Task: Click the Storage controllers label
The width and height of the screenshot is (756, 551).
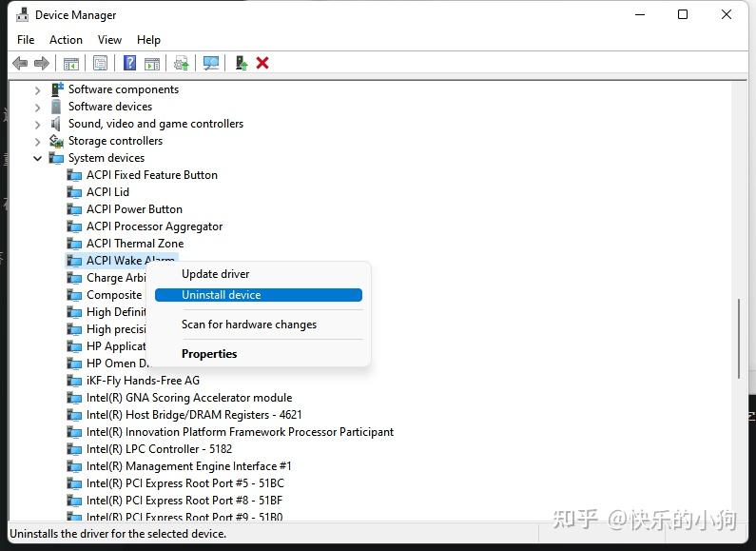Action: [115, 141]
